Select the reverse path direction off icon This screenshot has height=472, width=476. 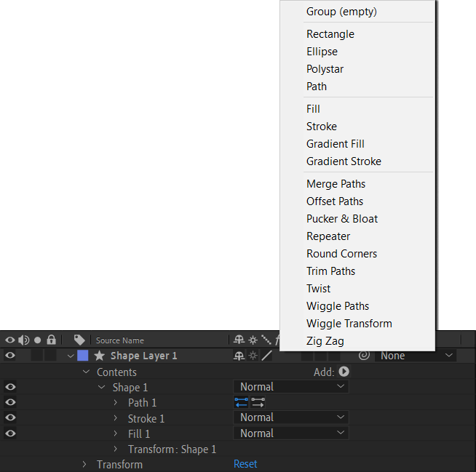258,402
